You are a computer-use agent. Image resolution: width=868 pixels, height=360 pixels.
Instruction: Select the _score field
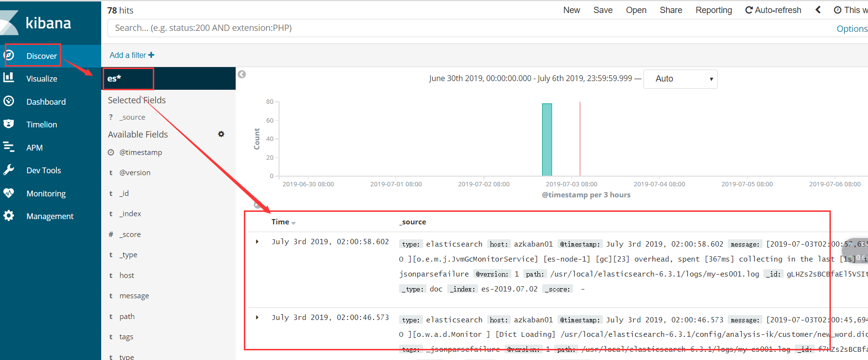click(130, 235)
